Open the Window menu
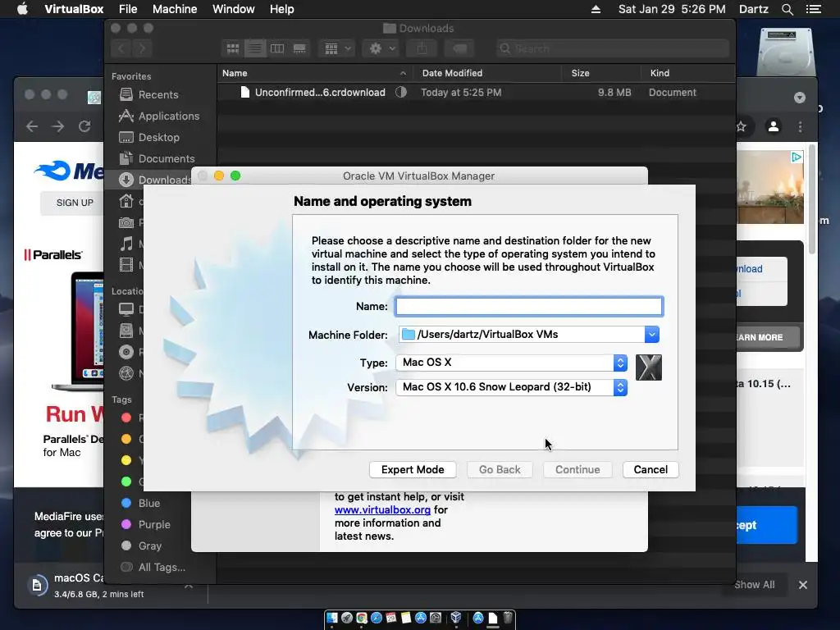Image resolution: width=840 pixels, height=630 pixels. pos(234,9)
